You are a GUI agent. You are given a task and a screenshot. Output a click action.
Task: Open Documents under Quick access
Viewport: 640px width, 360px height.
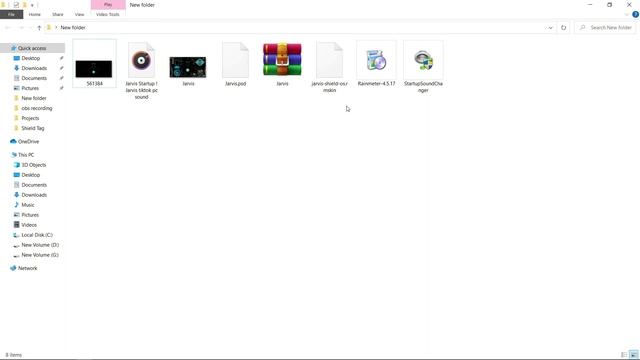(34, 78)
